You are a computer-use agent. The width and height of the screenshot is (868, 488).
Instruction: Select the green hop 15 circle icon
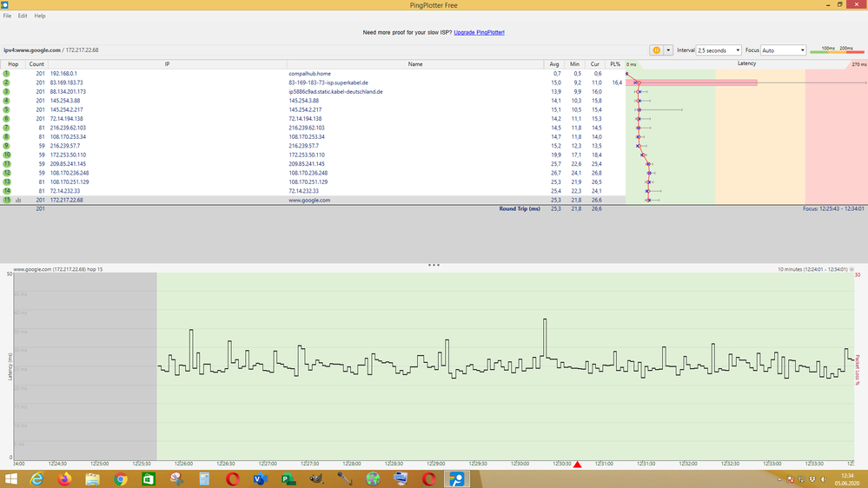pos(7,200)
